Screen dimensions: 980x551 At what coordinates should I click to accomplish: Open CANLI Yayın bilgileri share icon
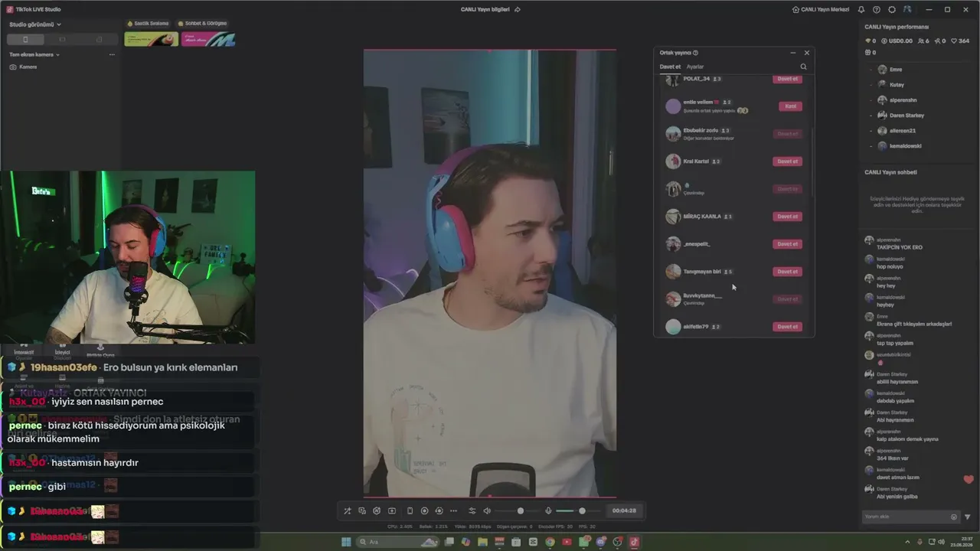(518, 9)
